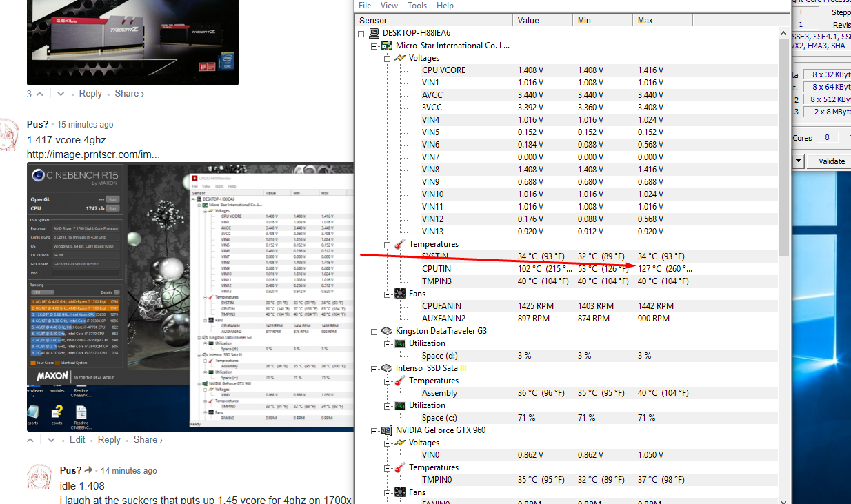
Task: Open the G.Skill Trident Z RAM image
Action: tap(132, 43)
